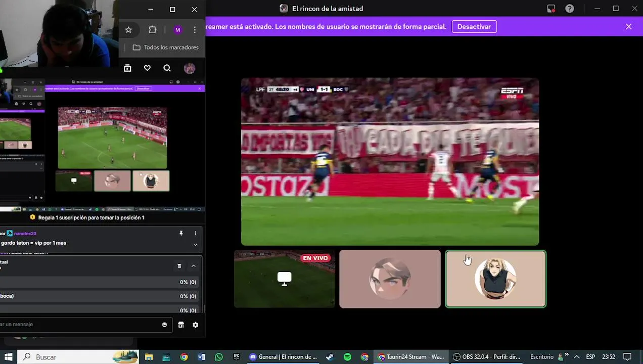Click Desactivar button in streamer mode banner

click(474, 27)
